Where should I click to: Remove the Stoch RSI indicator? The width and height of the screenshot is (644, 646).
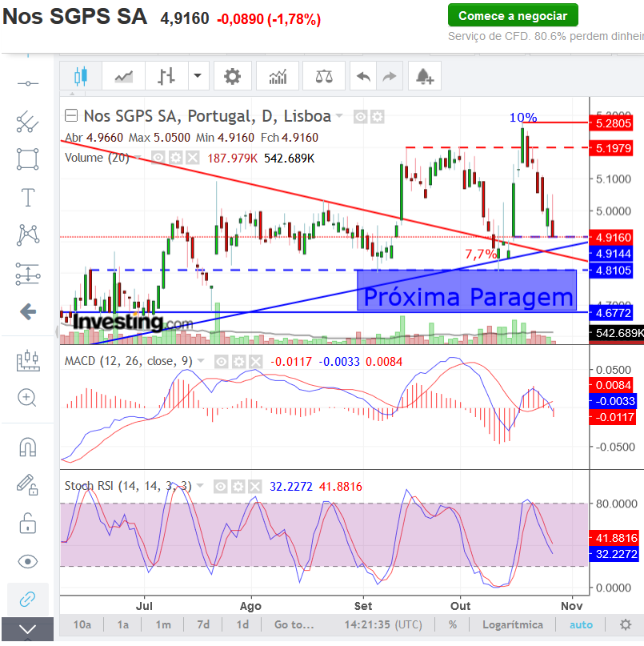click(255, 487)
